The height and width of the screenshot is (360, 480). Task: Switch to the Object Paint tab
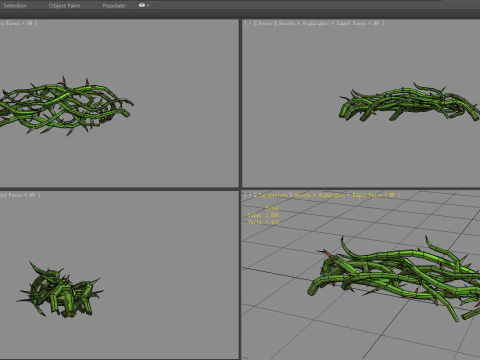64,6
